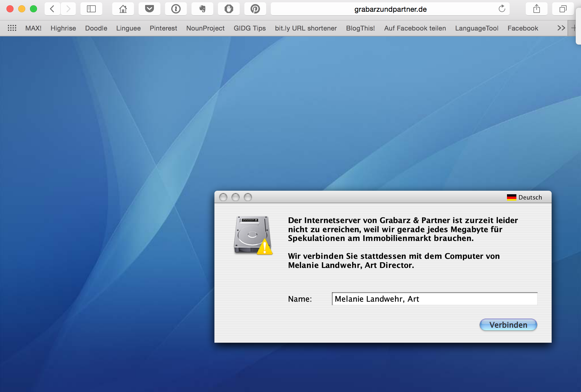Click the Verbinden button
The height and width of the screenshot is (392, 581).
(508, 325)
